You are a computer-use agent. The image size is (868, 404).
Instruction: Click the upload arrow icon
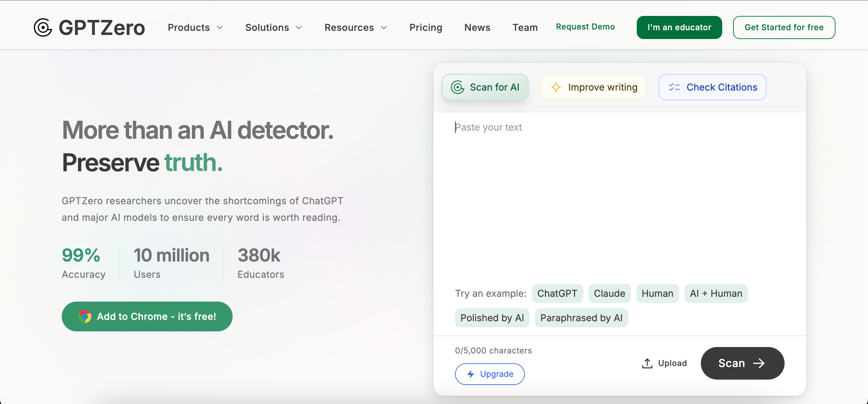pos(647,363)
